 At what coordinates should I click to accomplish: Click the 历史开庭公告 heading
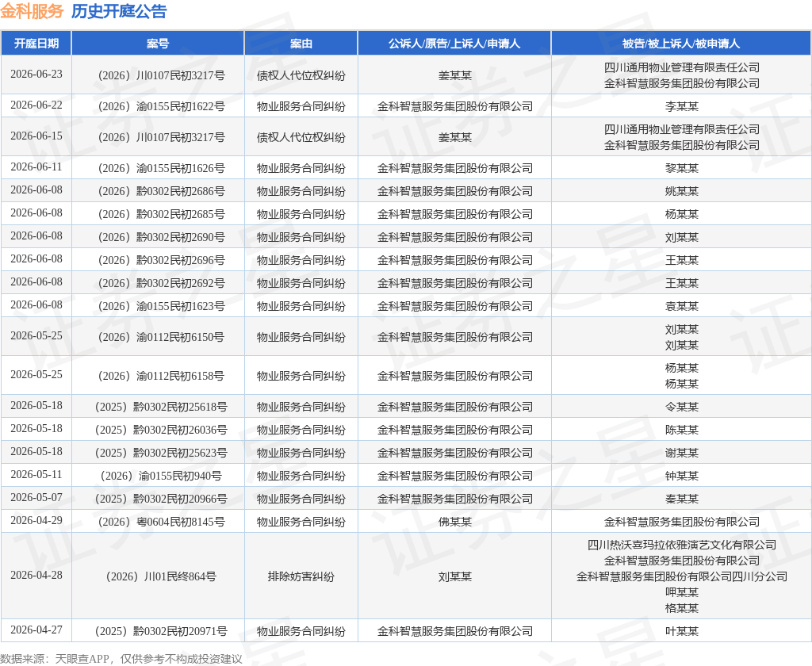point(119,11)
